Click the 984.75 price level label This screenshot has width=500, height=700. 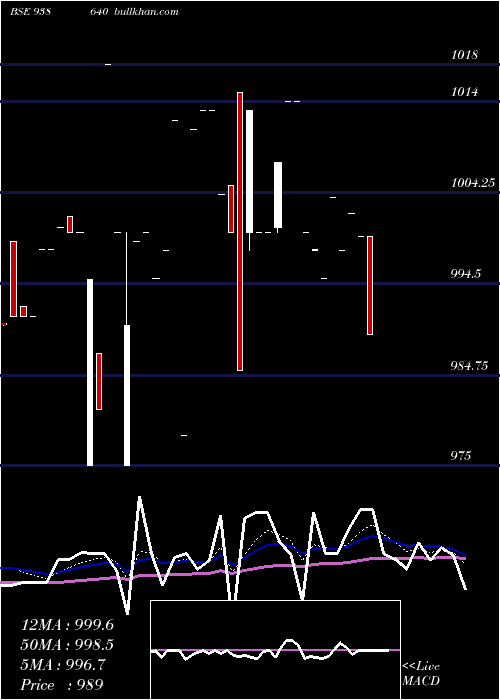(x=469, y=366)
